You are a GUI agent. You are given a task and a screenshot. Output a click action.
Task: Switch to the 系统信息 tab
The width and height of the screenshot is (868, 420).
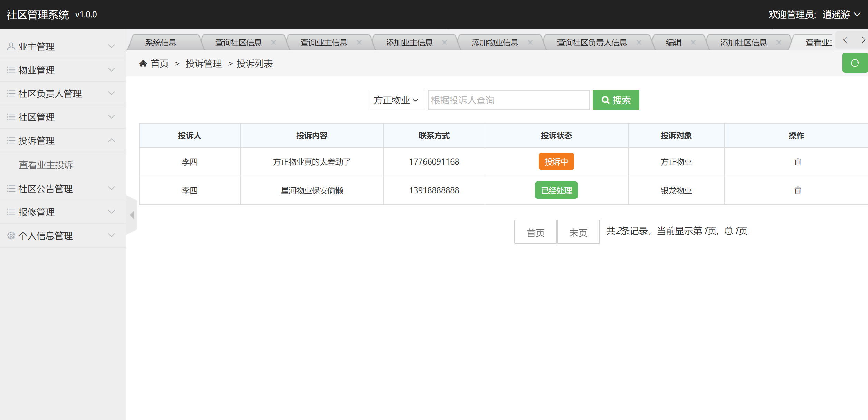(161, 42)
